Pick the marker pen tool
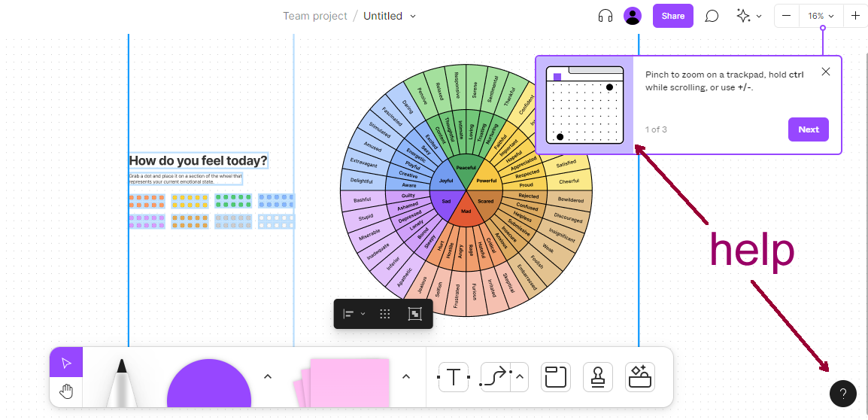Viewport: 868px width, 420px height. pyautogui.click(x=122, y=382)
